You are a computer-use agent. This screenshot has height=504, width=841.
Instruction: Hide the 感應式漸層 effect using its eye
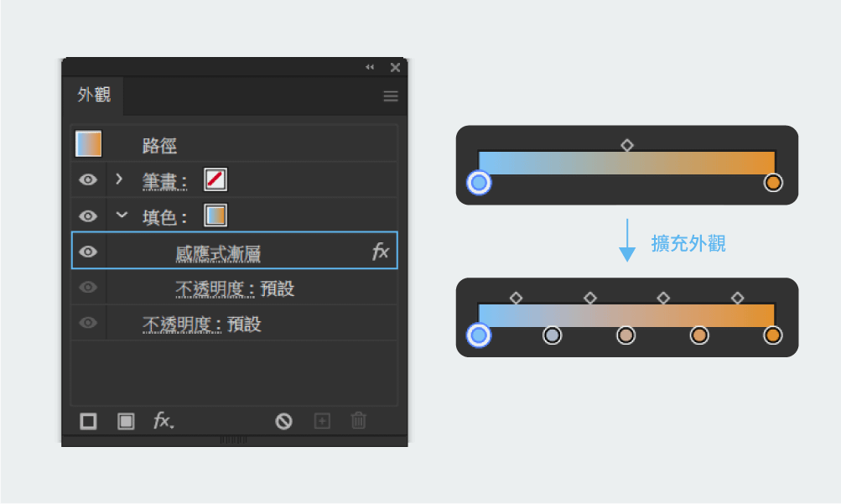tap(88, 252)
